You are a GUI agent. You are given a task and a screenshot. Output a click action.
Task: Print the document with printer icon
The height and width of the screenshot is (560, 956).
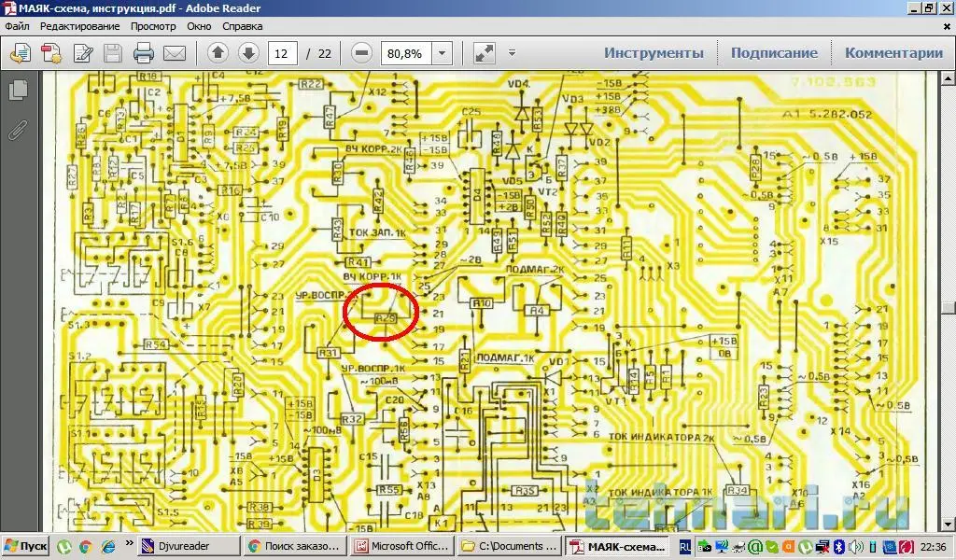(143, 53)
